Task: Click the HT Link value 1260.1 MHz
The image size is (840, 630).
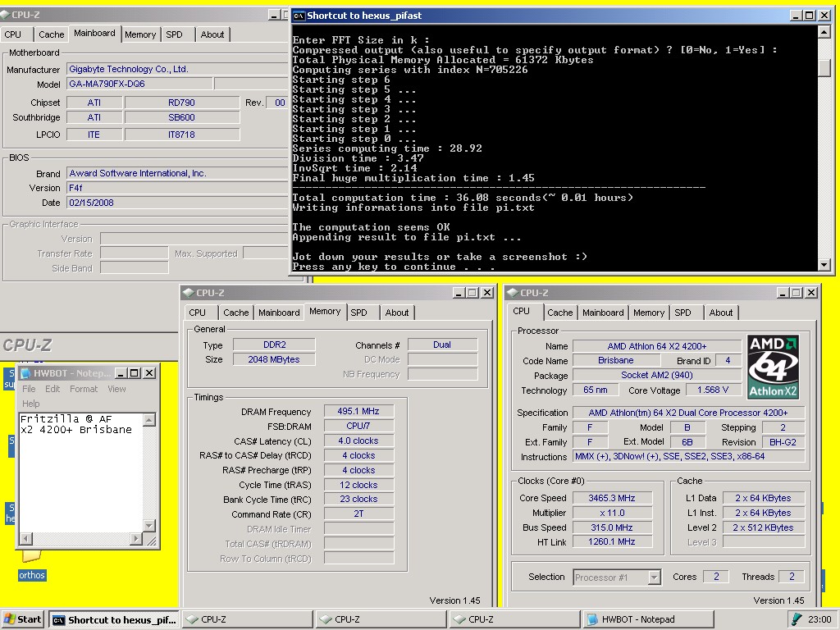Action: point(612,541)
